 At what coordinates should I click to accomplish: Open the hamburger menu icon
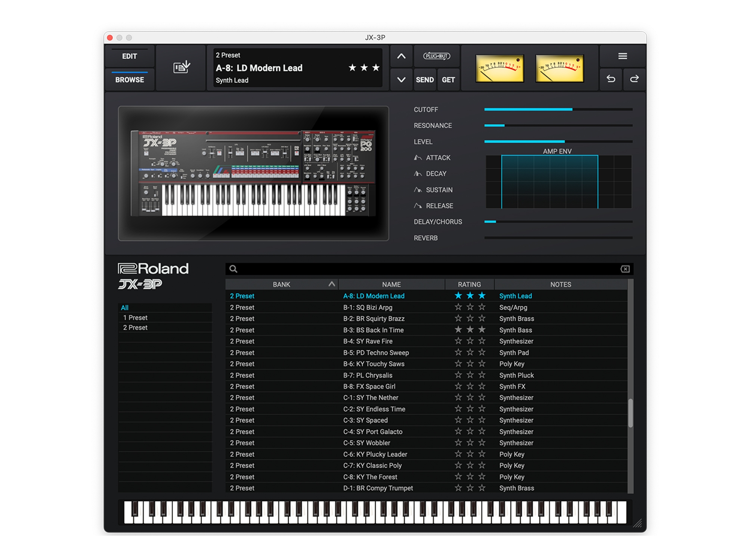pos(622,56)
